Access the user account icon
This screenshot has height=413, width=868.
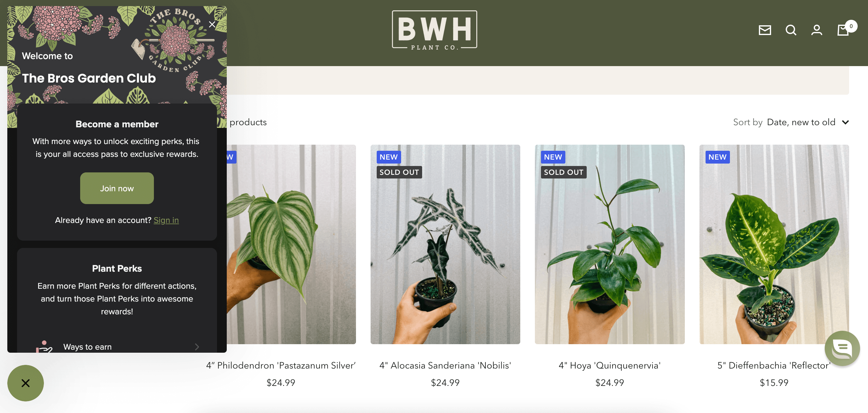click(x=816, y=30)
